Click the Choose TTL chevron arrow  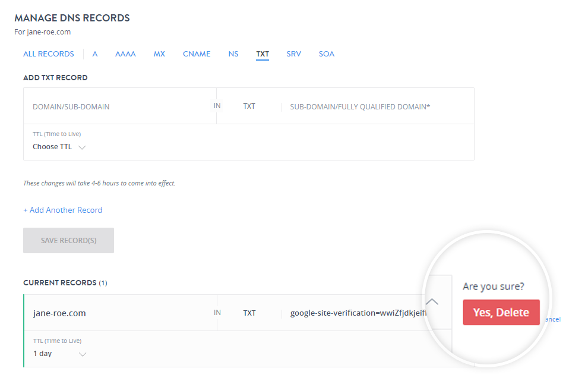click(82, 147)
